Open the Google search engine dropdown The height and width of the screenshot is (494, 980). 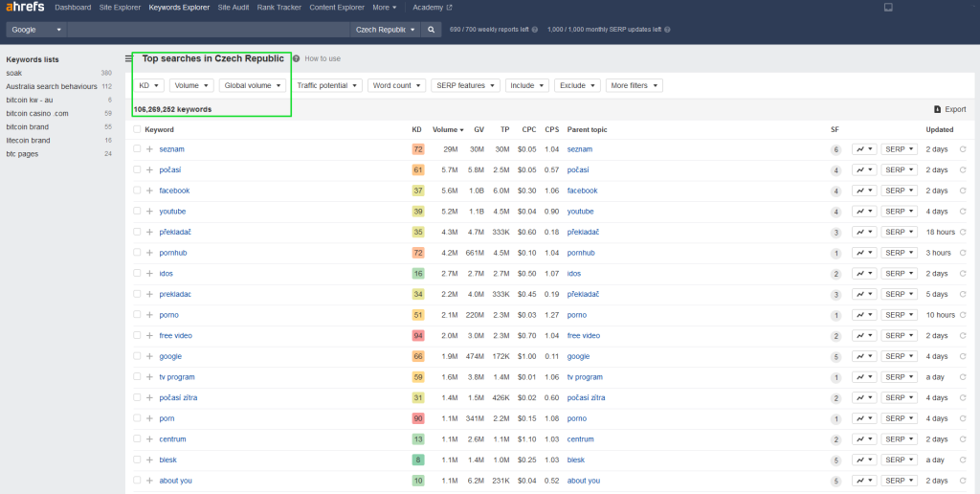point(37,30)
